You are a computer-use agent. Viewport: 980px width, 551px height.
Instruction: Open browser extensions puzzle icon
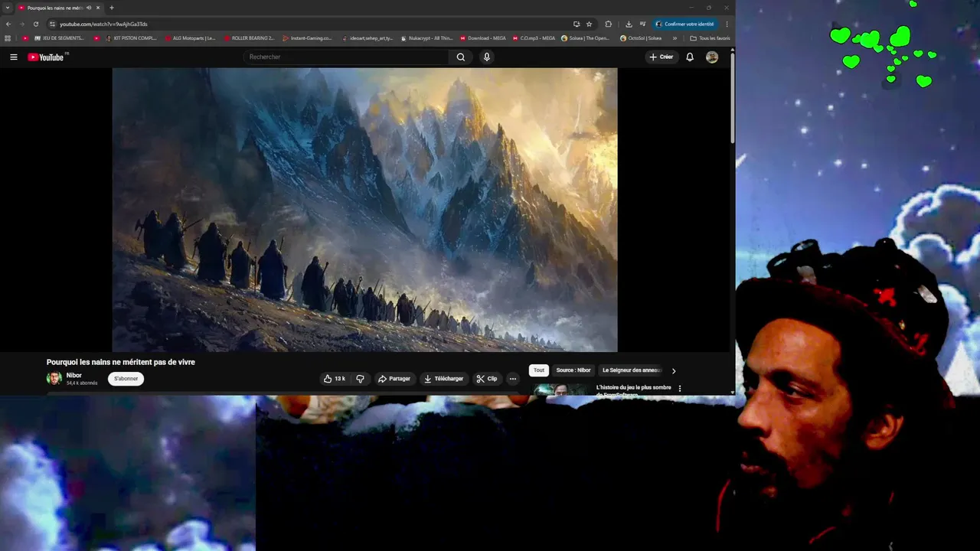(x=609, y=24)
